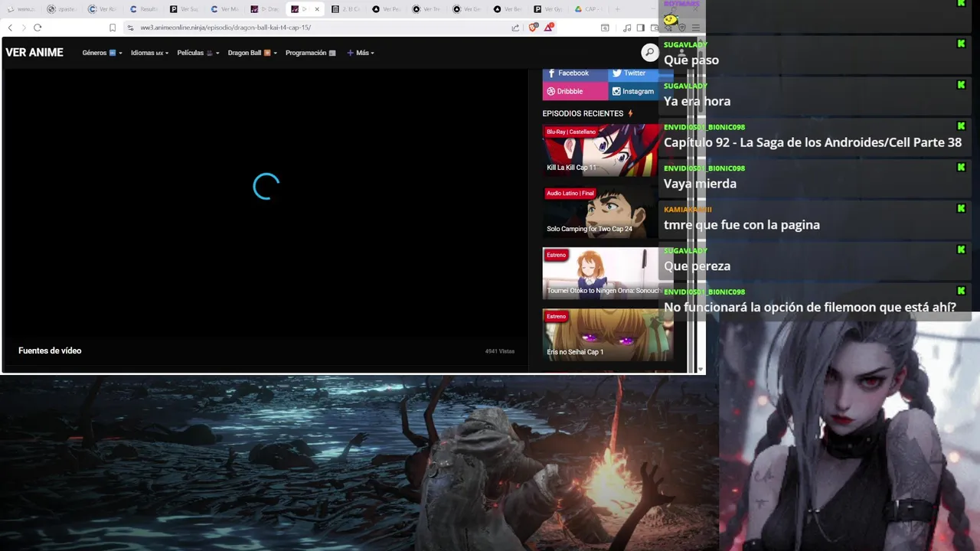Screen dimensions: 980x551
Task: Close the active browser tab
Action: tap(317, 9)
